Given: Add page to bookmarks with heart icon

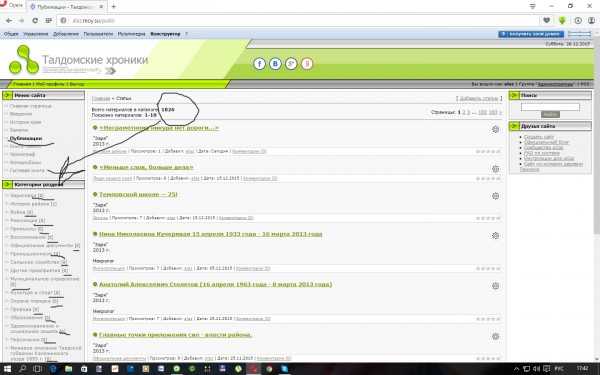Looking at the screenshot, I should [546, 20].
